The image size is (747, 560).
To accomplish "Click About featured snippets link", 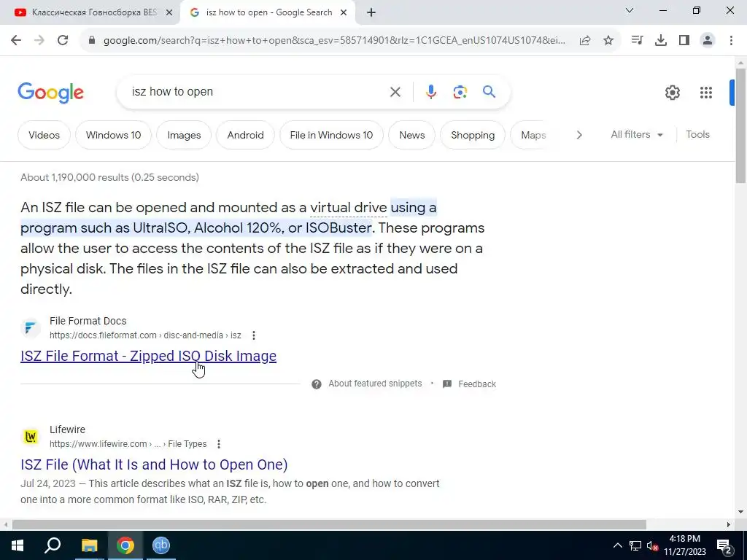I will click(375, 384).
